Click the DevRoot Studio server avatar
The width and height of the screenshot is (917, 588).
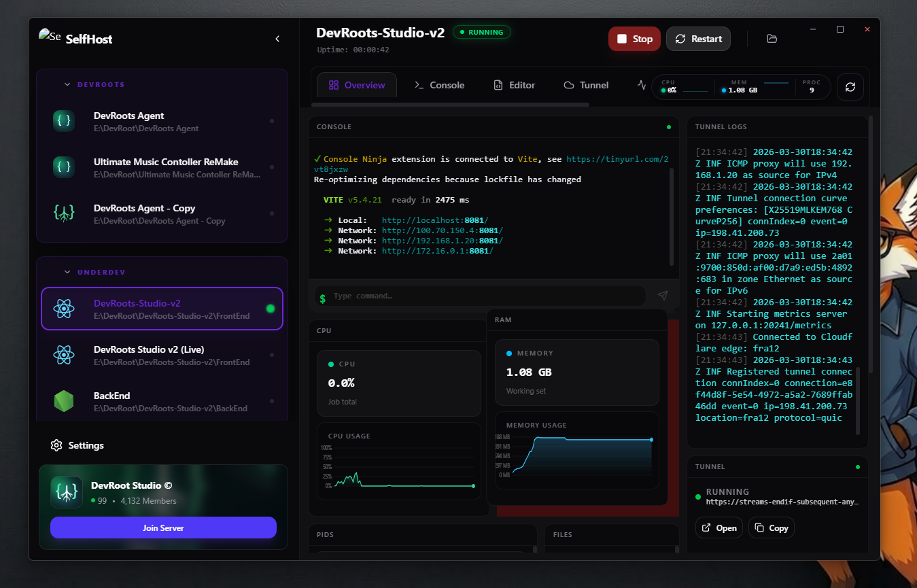[x=67, y=492]
